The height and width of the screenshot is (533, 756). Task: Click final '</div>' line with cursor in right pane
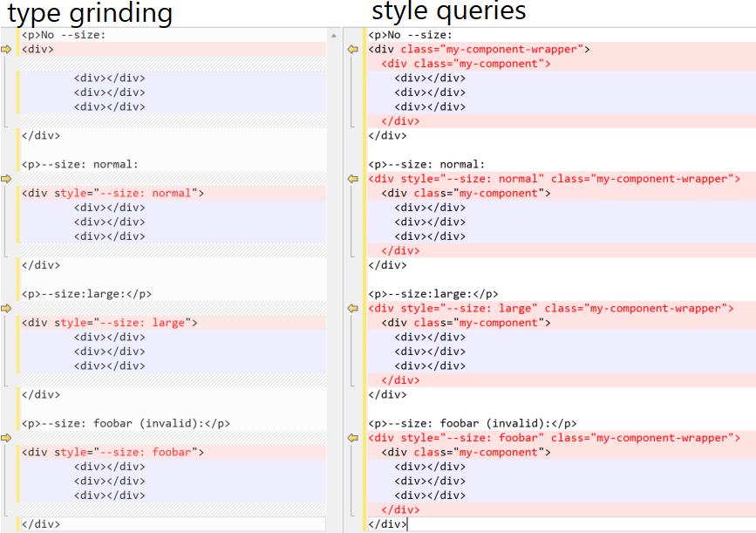click(x=388, y=523)
